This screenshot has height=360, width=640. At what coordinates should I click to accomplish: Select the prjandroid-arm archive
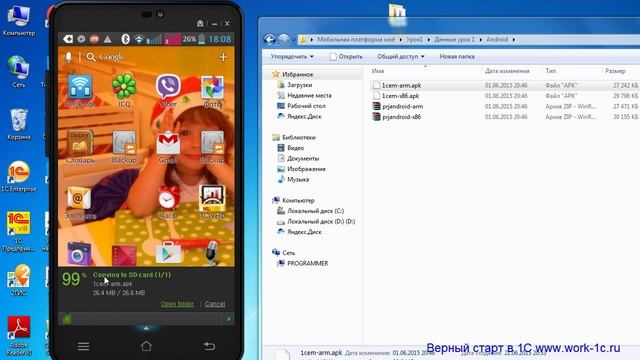402,106
